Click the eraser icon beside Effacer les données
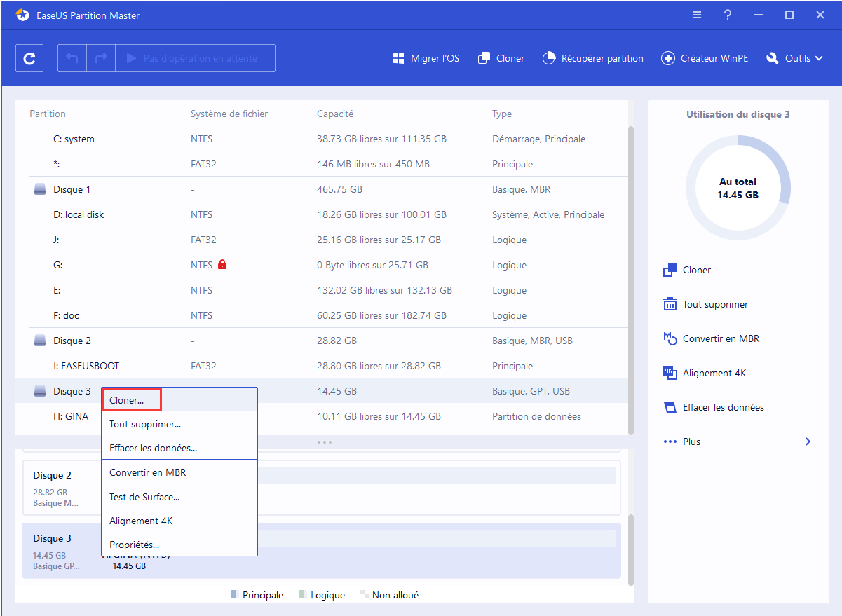842x616 pixels. point(670,407)
